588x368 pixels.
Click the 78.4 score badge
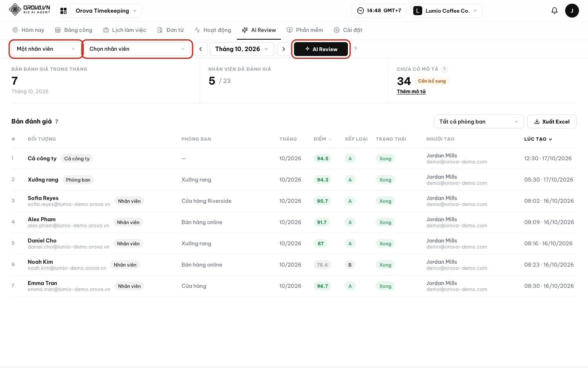(322, 265)
